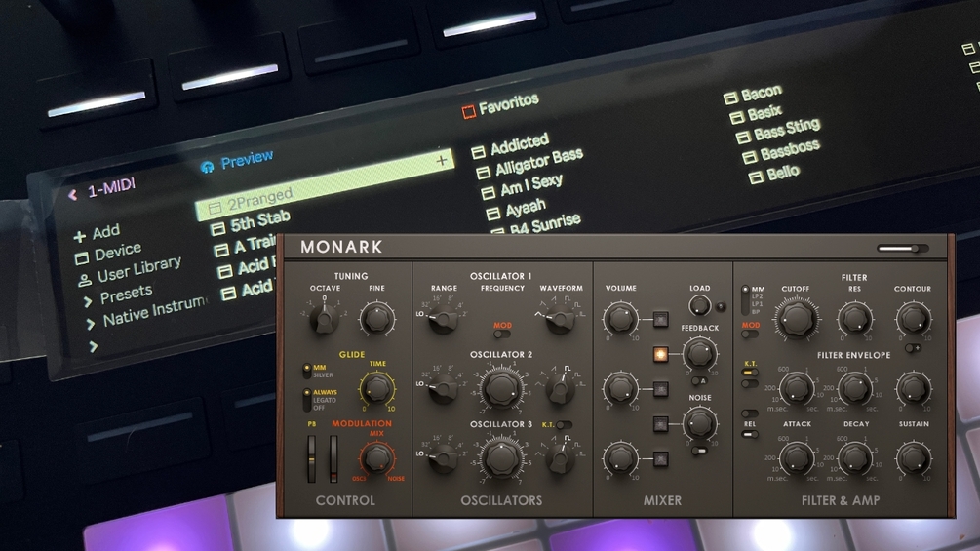Click the headphone Preview icon

point(208,166)
